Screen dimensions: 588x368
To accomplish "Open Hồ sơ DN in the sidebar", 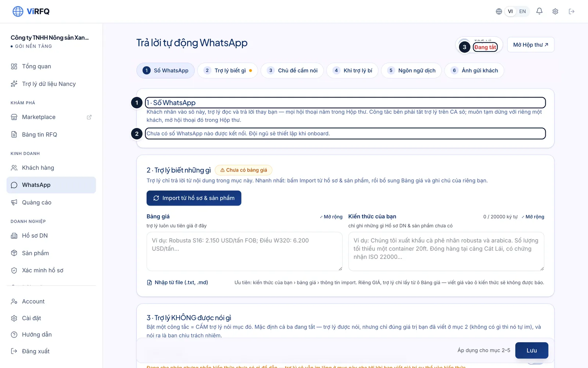I will (x=51, y=236).
